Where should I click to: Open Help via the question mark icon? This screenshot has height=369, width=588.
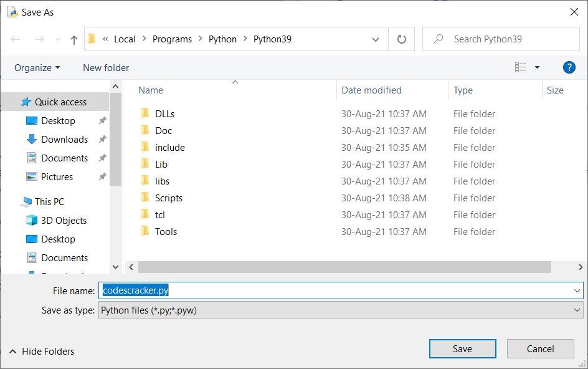pos(569,67)
